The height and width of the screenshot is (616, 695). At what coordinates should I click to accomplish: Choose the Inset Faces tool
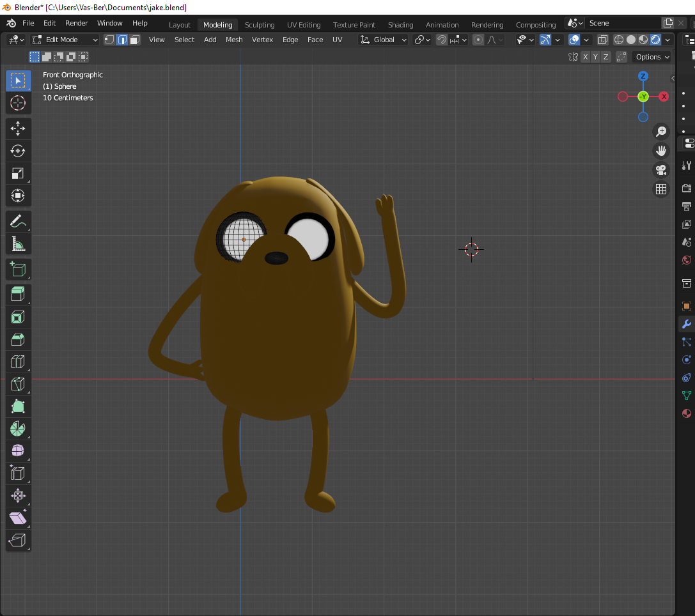[x=18, y=317]
